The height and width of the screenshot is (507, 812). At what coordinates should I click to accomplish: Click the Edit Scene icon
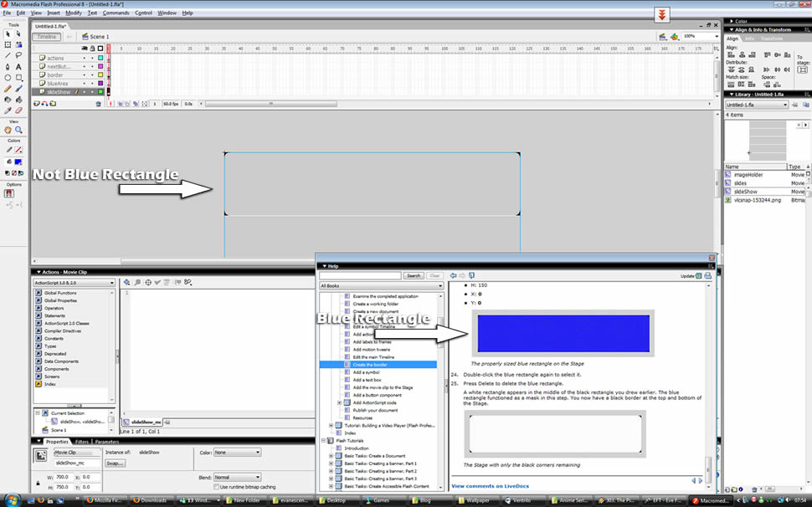pyautogui.click(x=662, y=37)
